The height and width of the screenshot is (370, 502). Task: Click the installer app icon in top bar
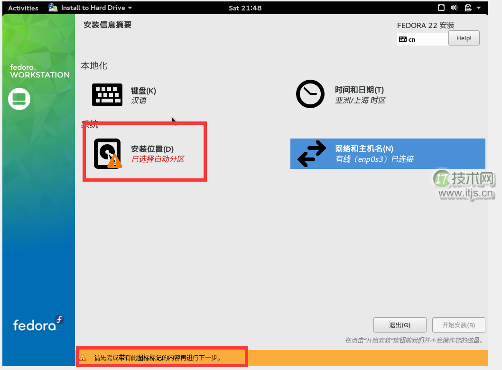[x=53, y=7]
